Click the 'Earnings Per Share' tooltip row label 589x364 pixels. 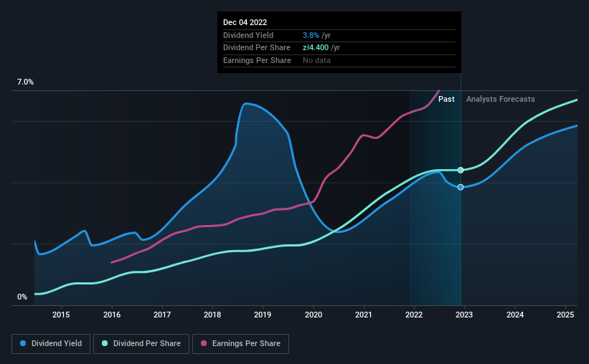(257, 60)
